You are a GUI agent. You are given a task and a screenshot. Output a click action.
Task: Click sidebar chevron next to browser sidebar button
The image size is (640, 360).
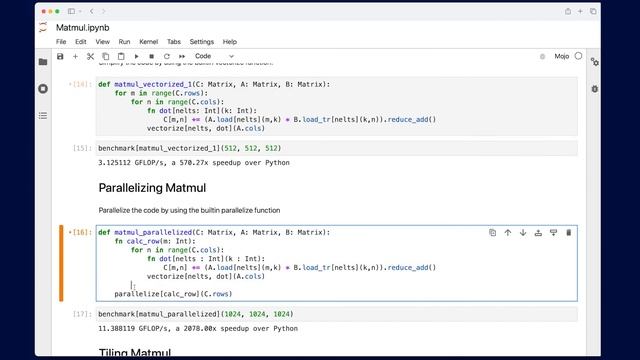(x=80, y=11)
